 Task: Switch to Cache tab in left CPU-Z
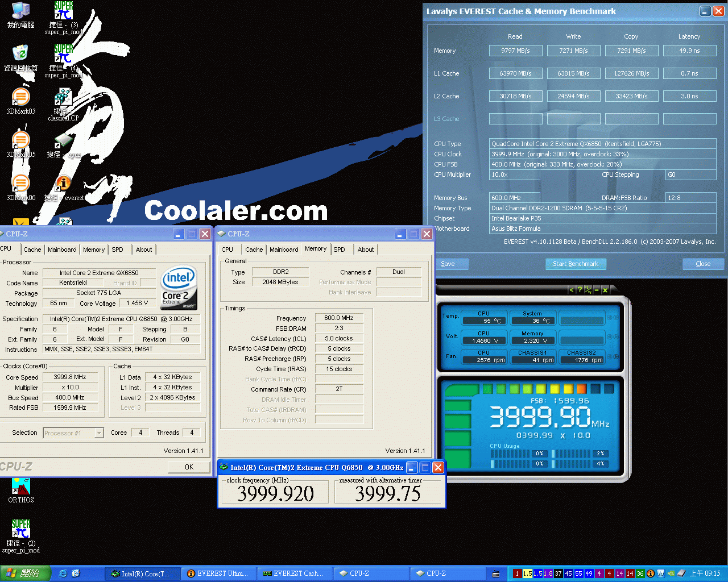pyautogui.click(x=32, y=250)
